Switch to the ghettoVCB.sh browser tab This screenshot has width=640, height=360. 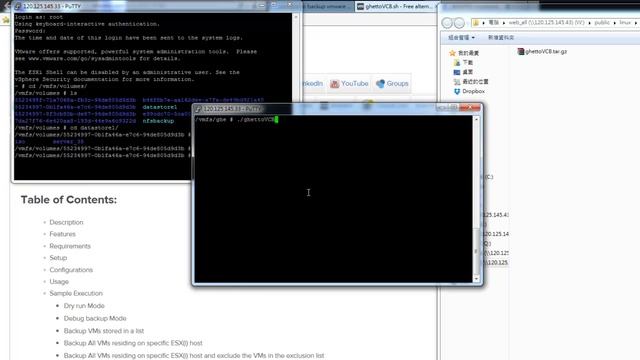(x=396, y=7)
